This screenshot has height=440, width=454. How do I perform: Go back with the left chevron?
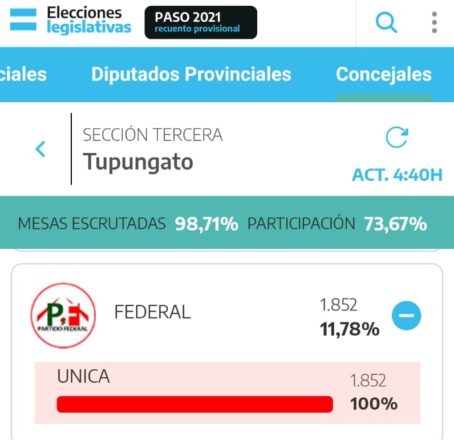pos(40,149)
